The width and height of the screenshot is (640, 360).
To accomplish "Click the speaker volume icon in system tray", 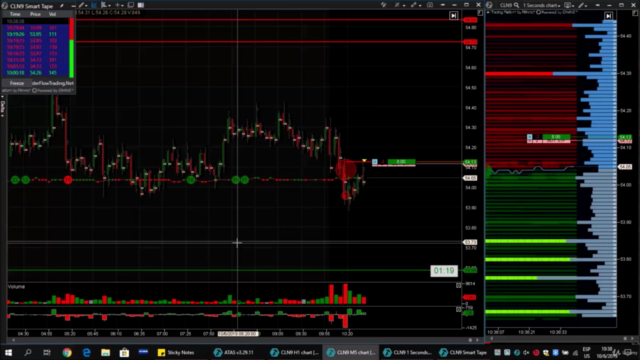I will coord(527,352).
